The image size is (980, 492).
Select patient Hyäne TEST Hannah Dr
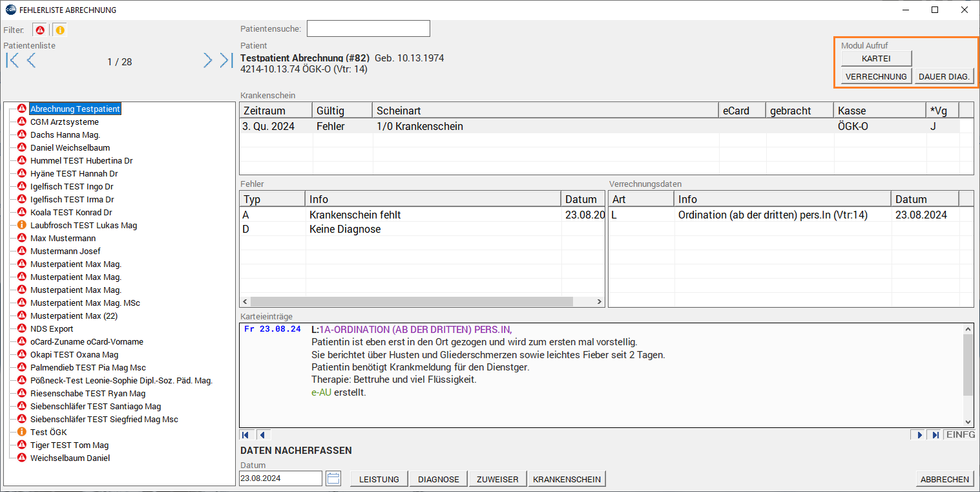click(74, 174)
